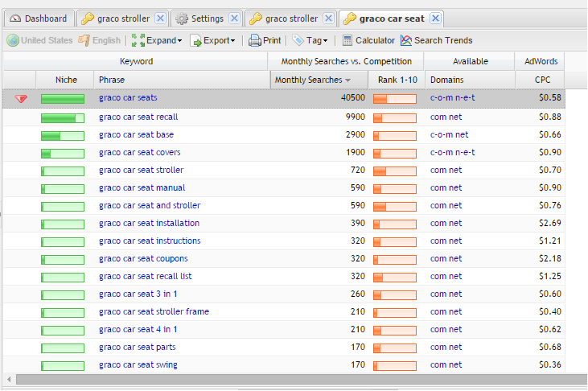588x391 pixels.
Task: Sort by the CPC column header
Action: click(540, 80)
